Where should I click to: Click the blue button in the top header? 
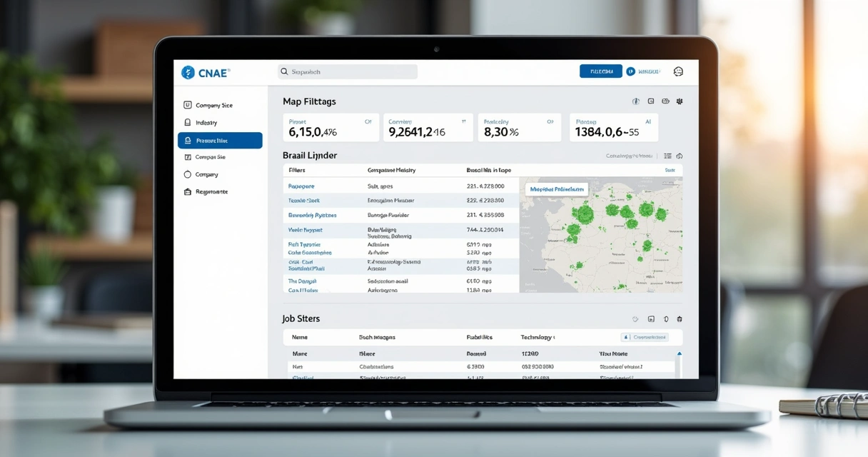click(601, 71)
